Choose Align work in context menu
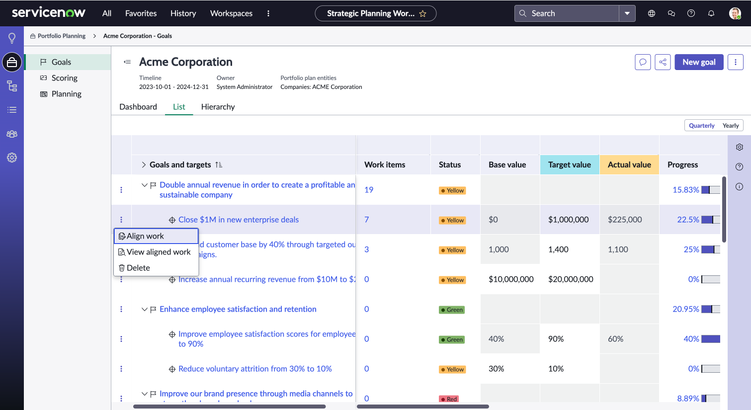The height and width of the screenshot is (410, 751). [156, 236]
